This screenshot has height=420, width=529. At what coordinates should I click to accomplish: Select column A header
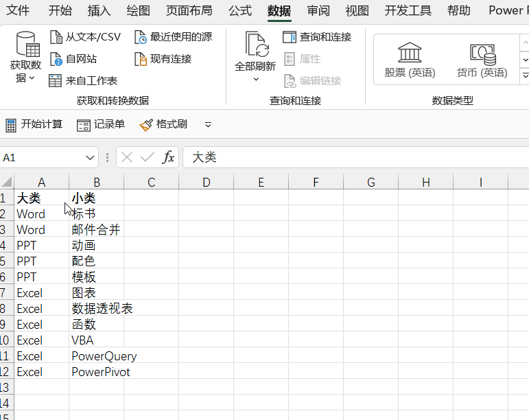(41, 182)
